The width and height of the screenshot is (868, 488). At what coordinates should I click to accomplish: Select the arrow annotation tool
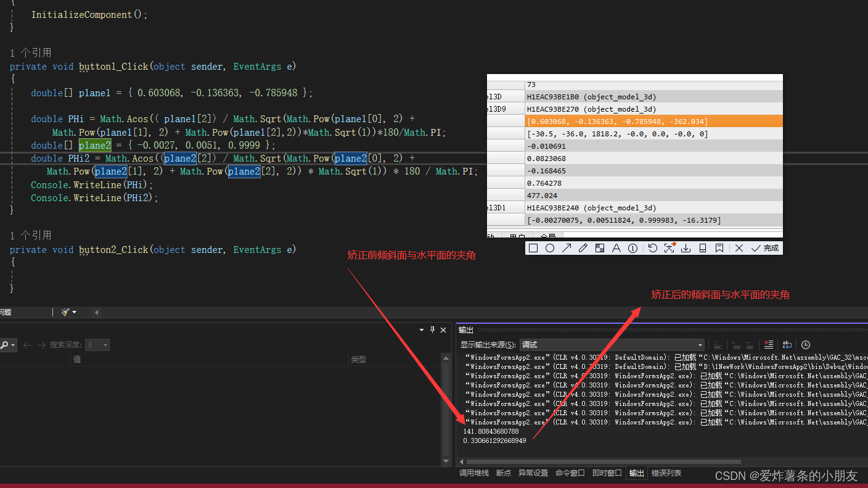click(x=567, y=248)
